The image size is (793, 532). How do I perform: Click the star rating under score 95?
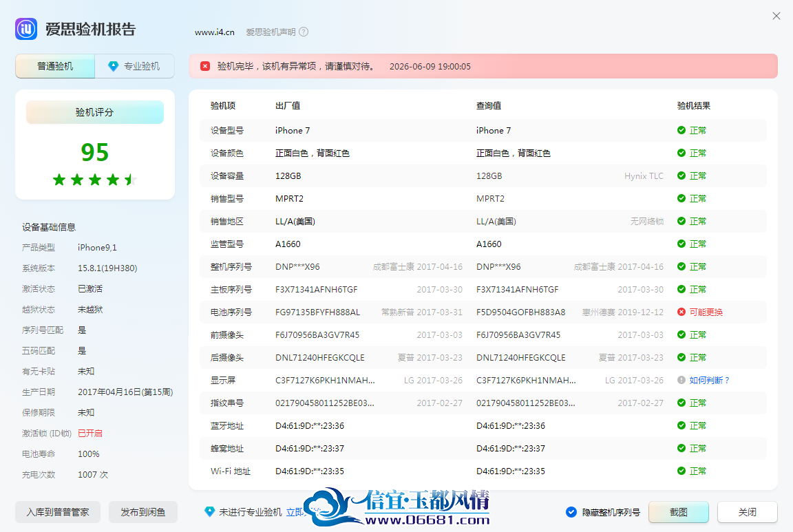pos(94,180)
